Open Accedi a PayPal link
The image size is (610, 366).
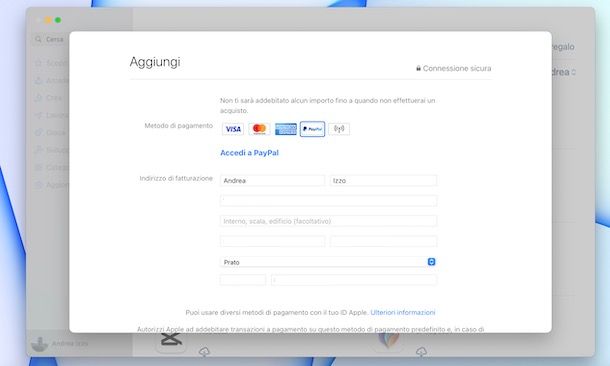pyautogui.click(x=249, y=153)
